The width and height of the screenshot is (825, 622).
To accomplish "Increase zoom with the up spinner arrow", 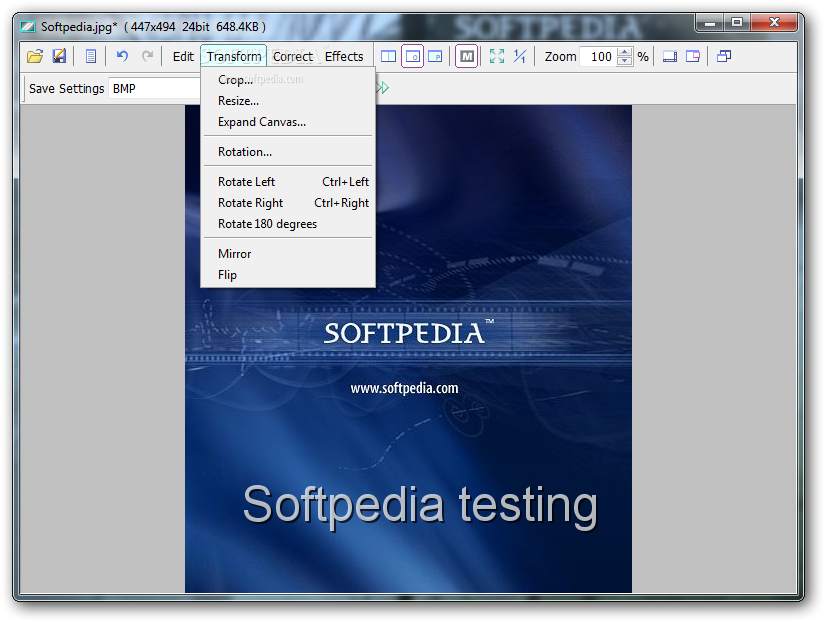I will [625, 52].
